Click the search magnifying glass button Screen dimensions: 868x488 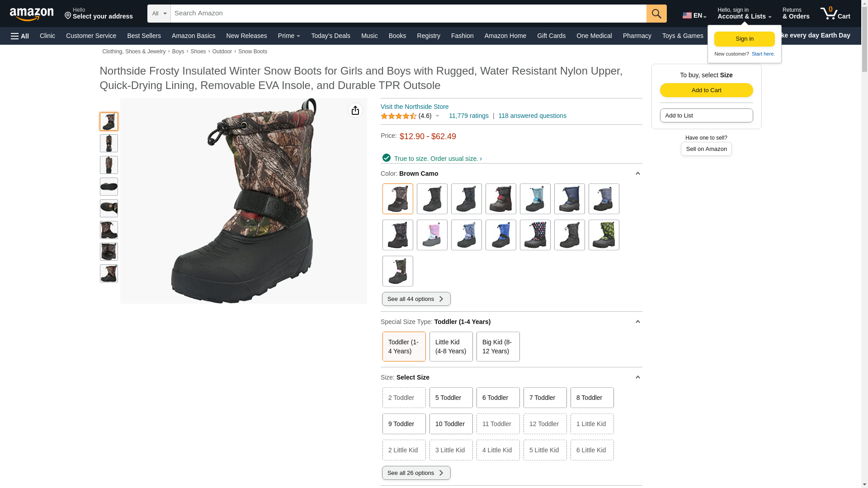[x=656, y=14]
